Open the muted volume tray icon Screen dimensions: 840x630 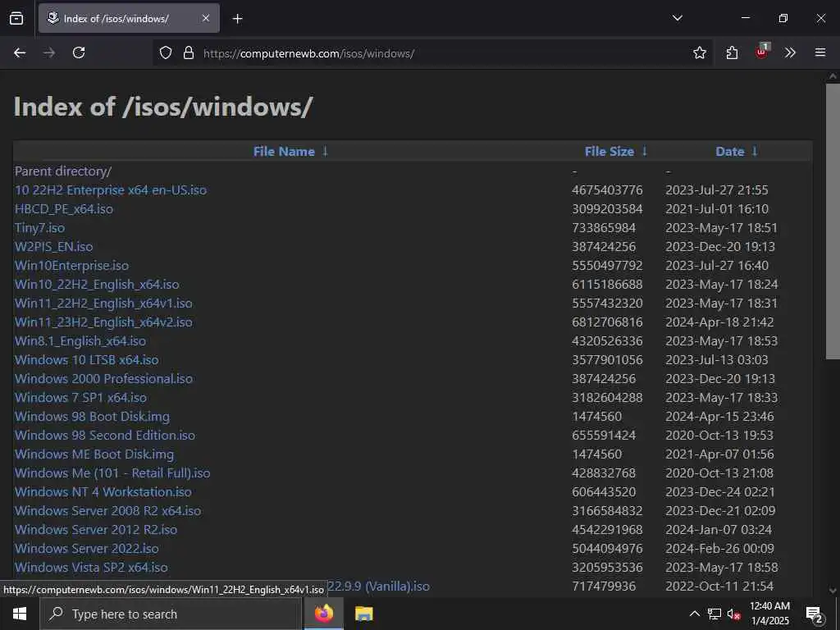tap(734, 614)
